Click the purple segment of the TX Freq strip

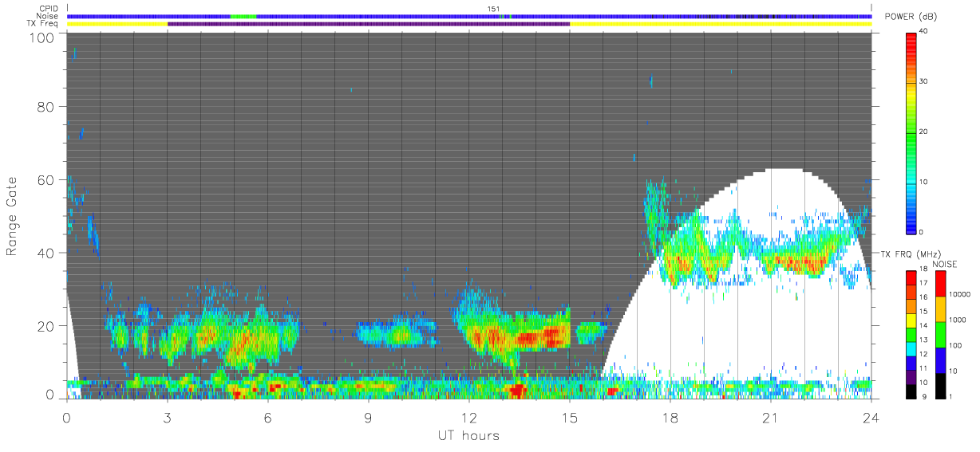(369, 24)
